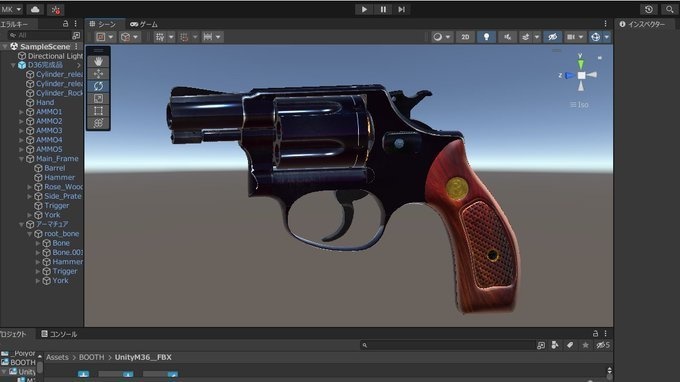Toggle grid visibility in scene toolbar

pos(160,37)
